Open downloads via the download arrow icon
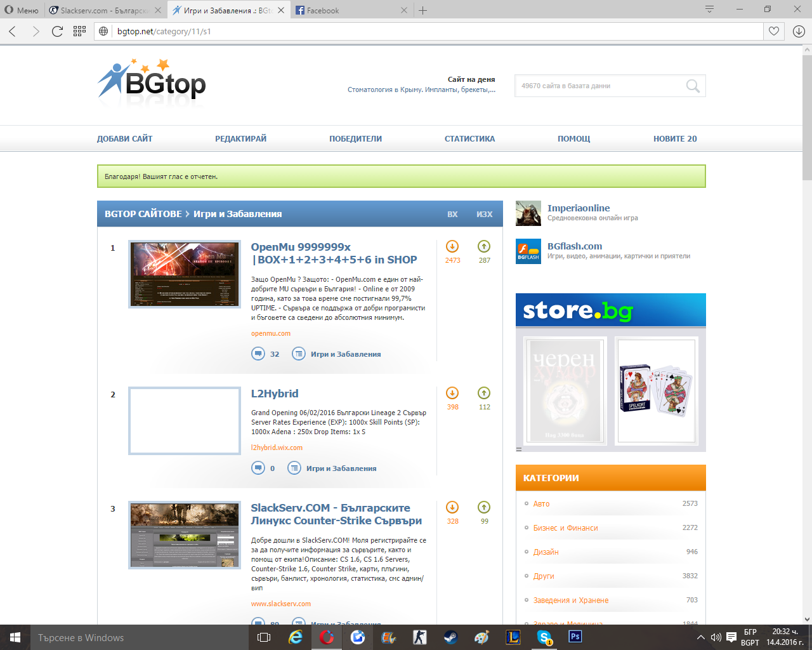The width and height of the screenshot is (812, 650). (799, 31)
